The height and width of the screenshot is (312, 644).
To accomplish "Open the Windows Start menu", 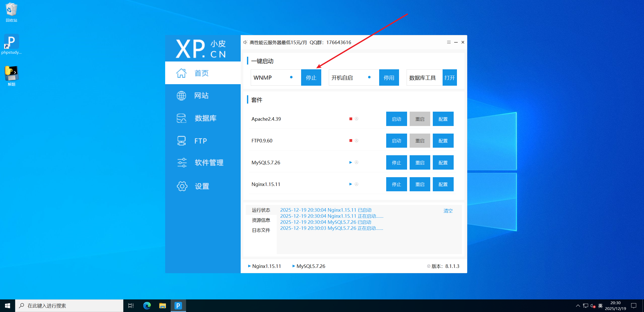I will (x=8, y=306).
